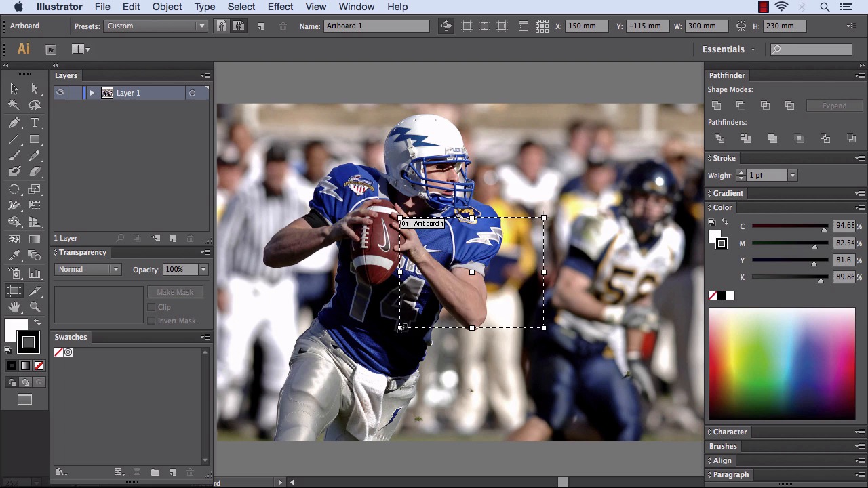Set portrait artboard orientation
This screenshot has width=868, height=488.
tap(222, 26)
